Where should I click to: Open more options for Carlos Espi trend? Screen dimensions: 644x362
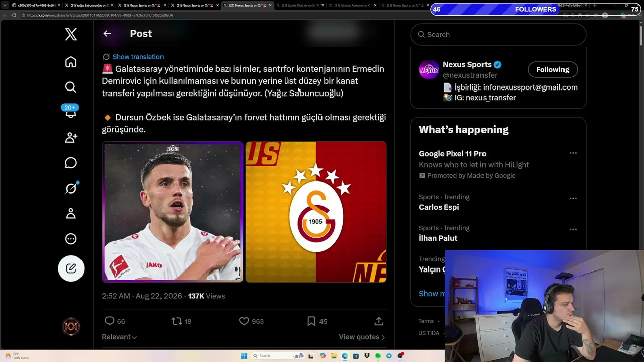coord(573,198)
